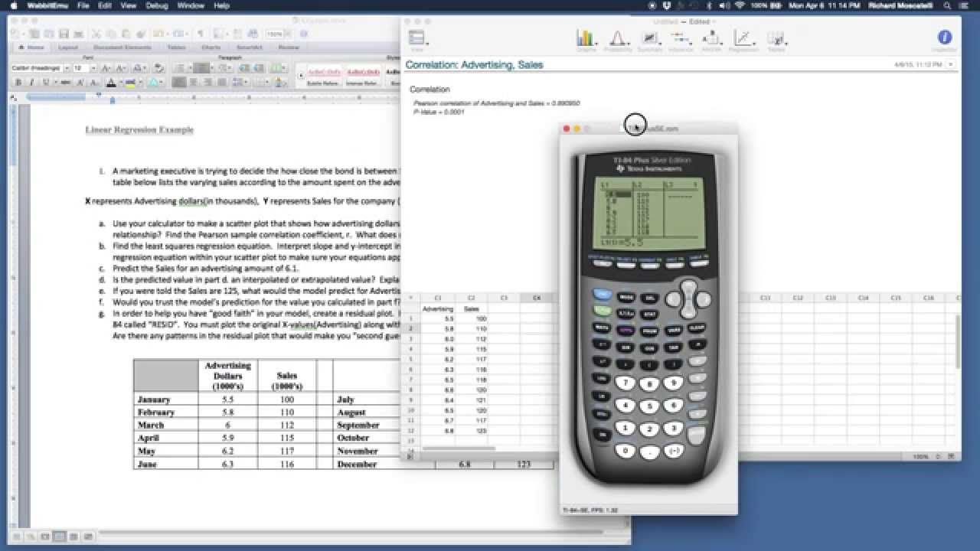
Task: Open the View options in Minitab toolbar
Action: point(417,40)
